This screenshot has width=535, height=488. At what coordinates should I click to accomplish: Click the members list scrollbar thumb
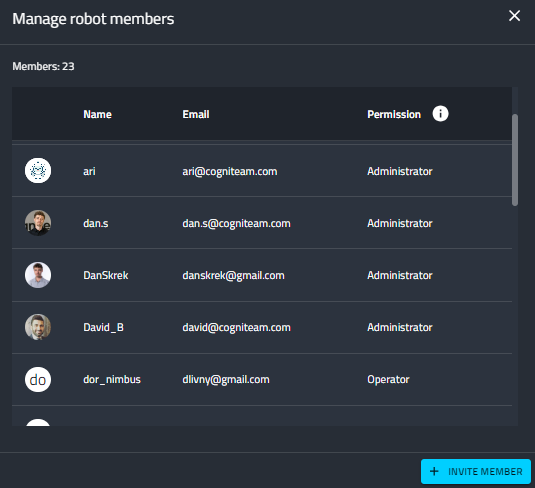(x=515, y=160)
